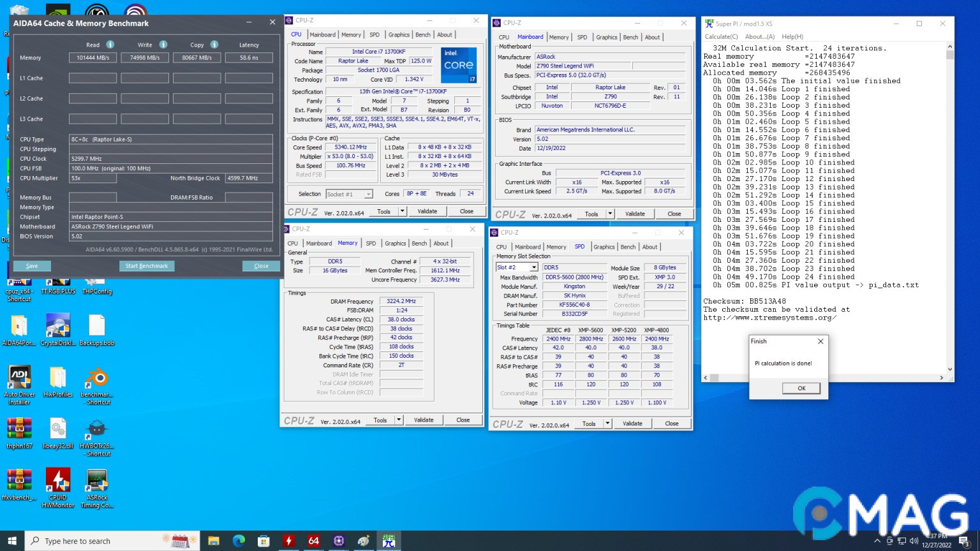Click the info icon next to Copy

(214, 45)
